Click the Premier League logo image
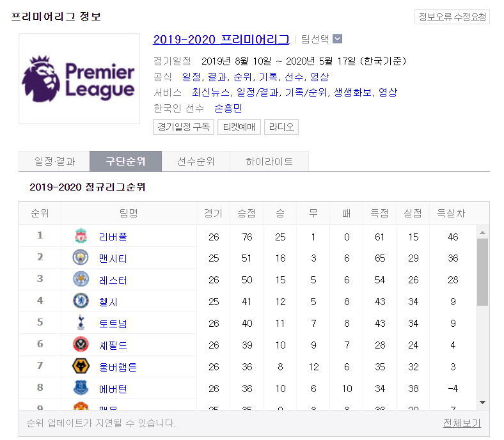This screenshot has width=504, height=440. click(x=79, y=79)
